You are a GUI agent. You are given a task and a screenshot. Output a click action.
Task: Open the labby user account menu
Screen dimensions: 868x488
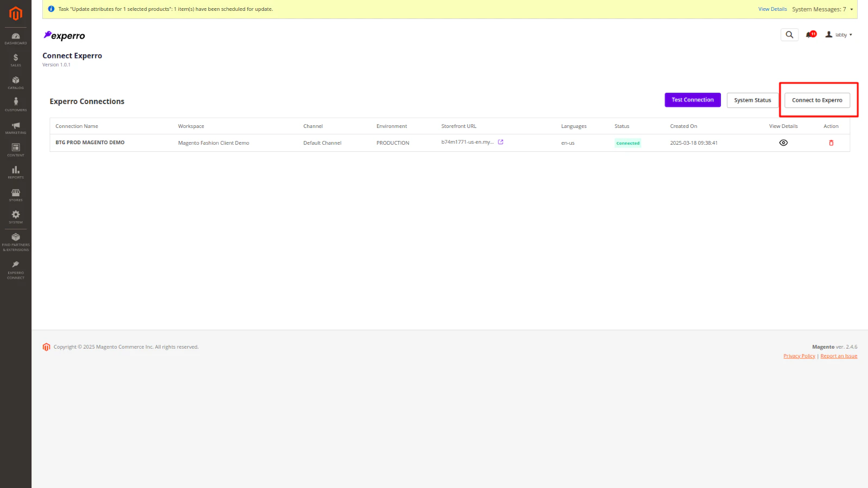coord(839,35)
